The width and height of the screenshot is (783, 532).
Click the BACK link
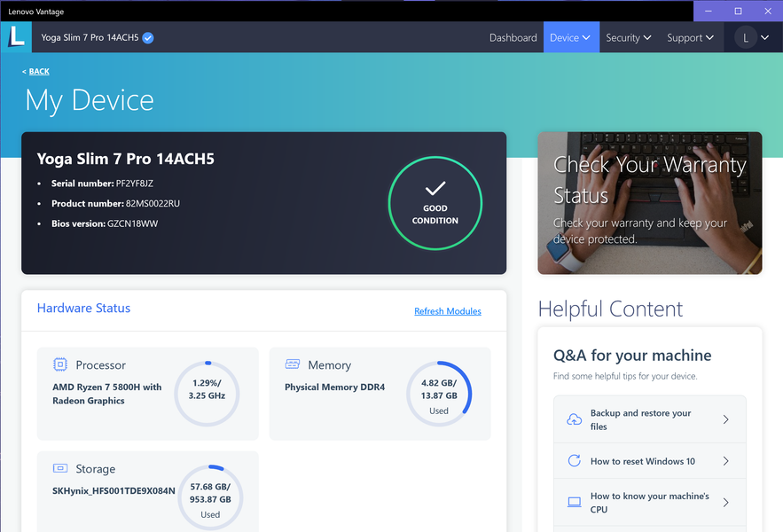tap(39, 72)
